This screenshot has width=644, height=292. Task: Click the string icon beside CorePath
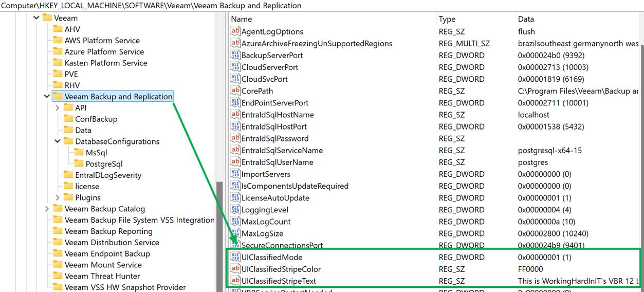(235, 91)
